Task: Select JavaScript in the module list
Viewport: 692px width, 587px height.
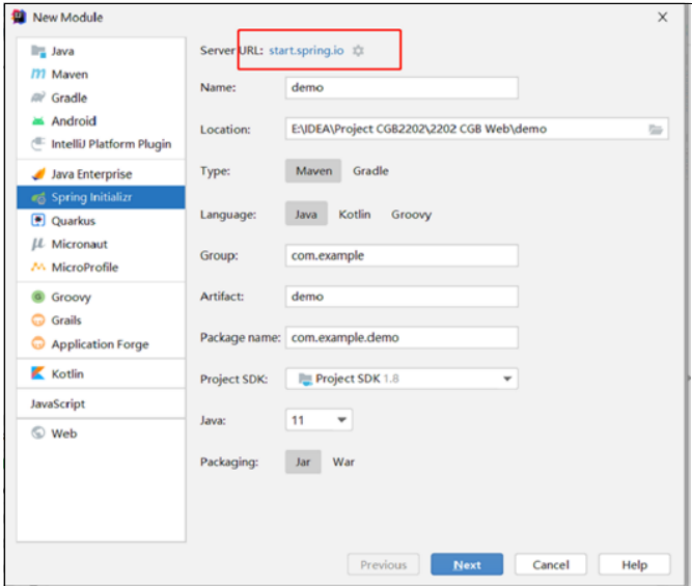Action: pos(58,404)
